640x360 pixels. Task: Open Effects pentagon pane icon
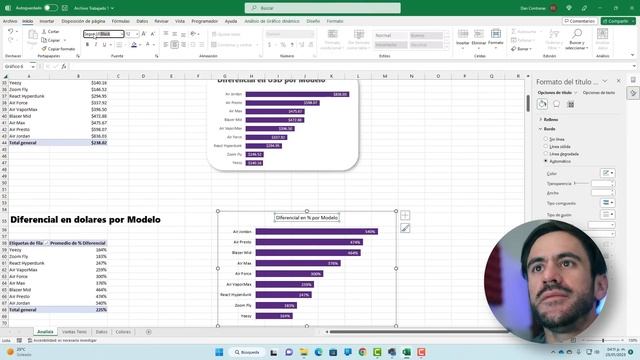pos(556,104)
